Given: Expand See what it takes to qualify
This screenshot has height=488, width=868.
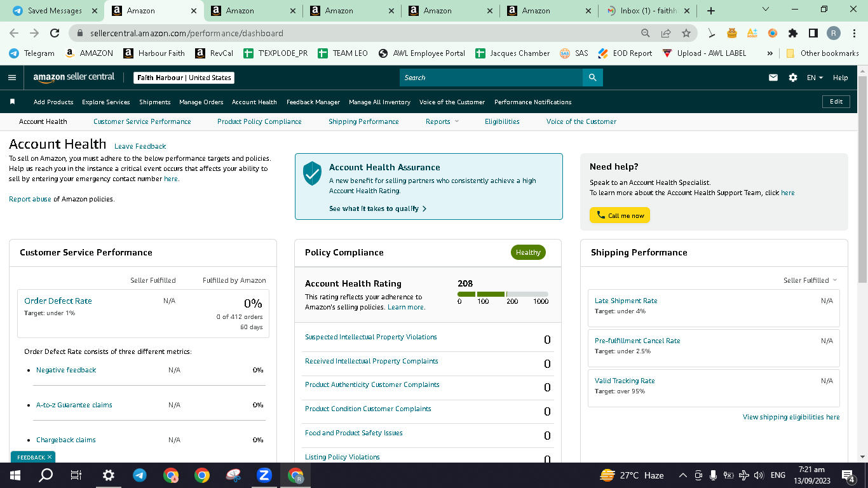Looking at the screenshot, I should click(378, 208).
